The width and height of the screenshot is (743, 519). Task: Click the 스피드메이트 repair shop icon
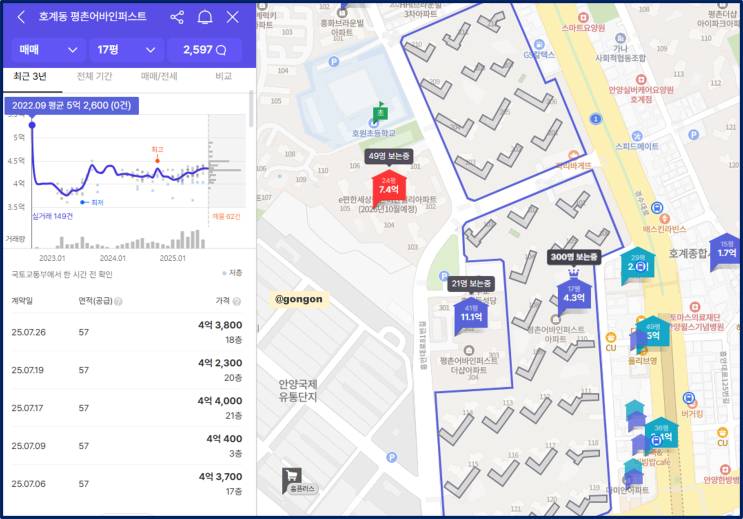637,136
